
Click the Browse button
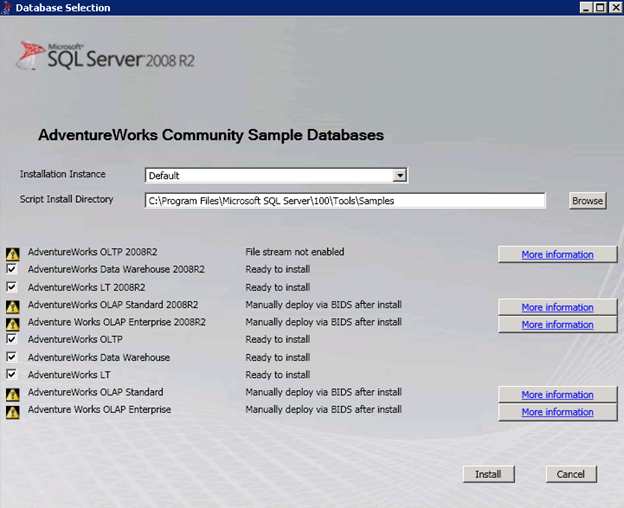click(x=587, y=200)
